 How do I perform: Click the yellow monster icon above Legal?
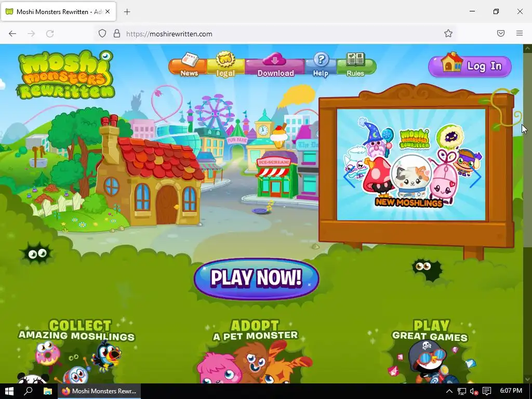tap(225, 59)
